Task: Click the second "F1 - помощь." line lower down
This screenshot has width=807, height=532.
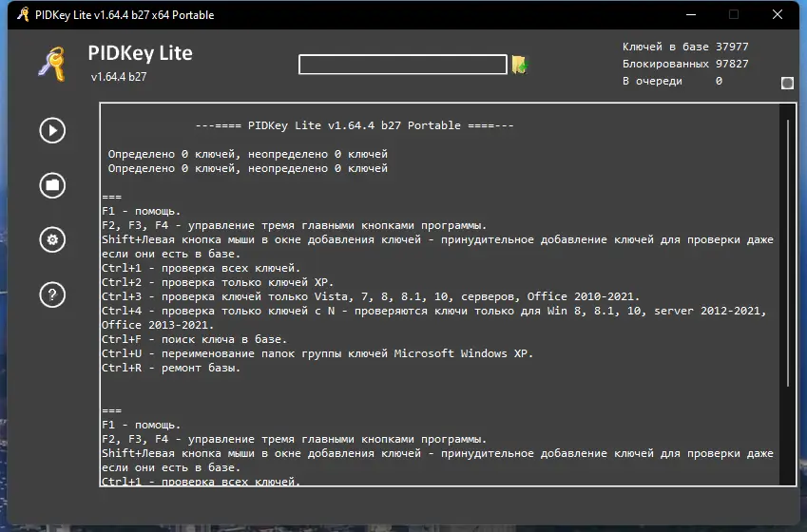Action: (141, 425)
